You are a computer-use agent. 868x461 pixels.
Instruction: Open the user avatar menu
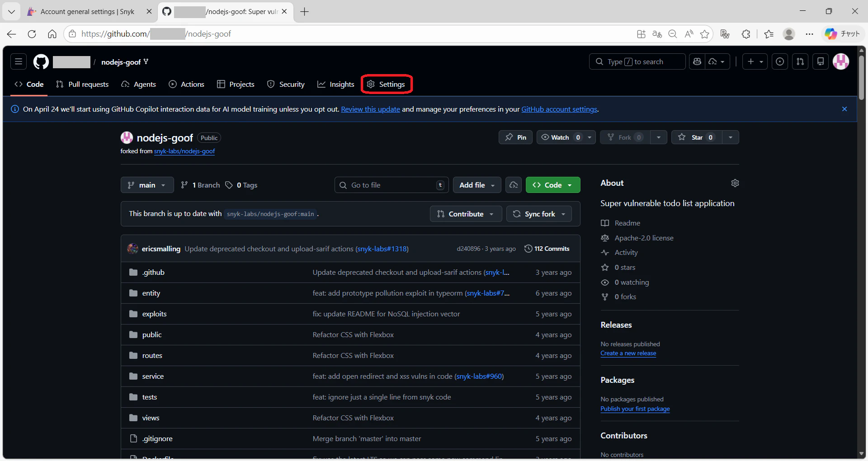tap(841, 61)
